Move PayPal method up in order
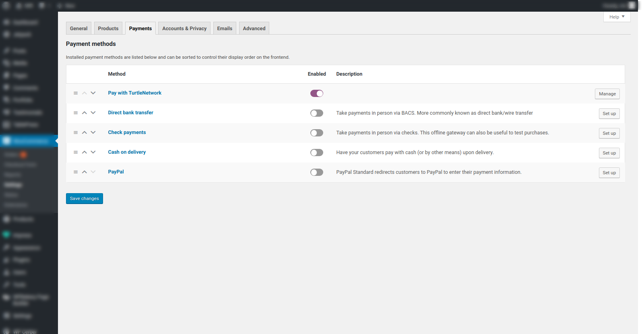 (85, 172)
